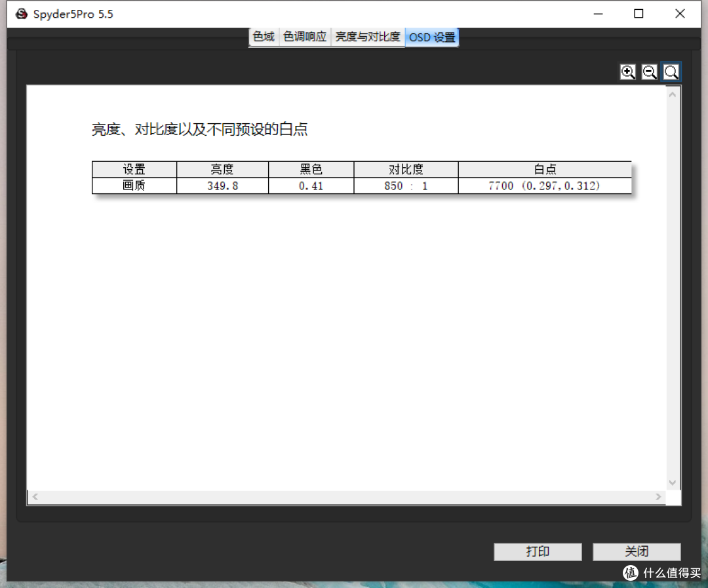Click the 白点 column header
708x588 pixels.
pos(545,169)
